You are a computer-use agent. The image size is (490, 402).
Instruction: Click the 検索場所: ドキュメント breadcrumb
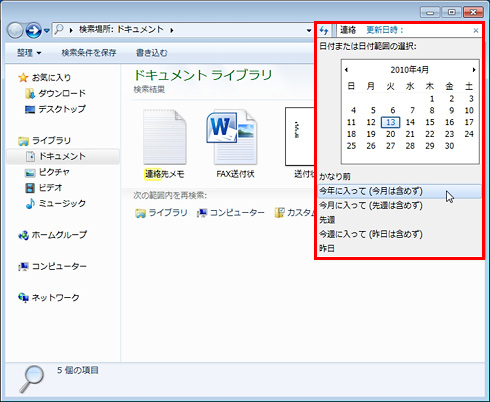click(121, 30)
